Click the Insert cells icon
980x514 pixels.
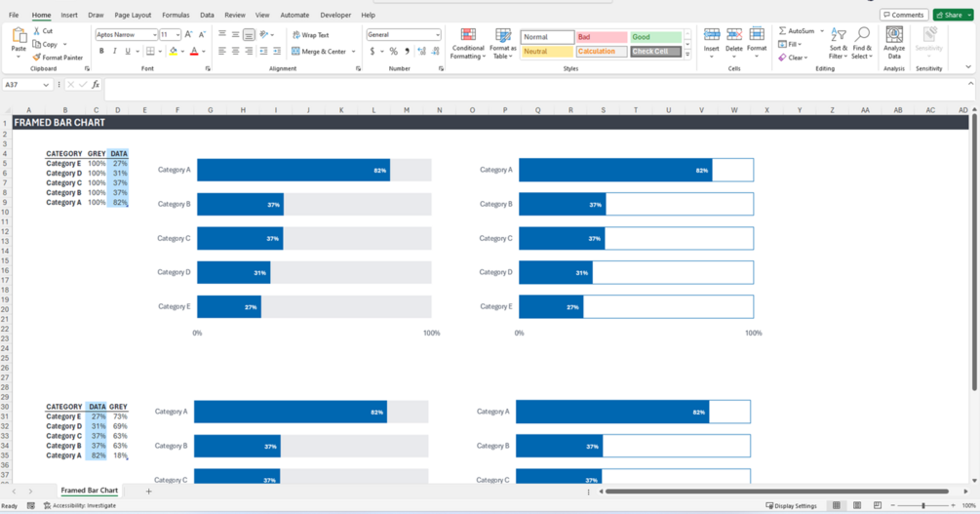711,35
